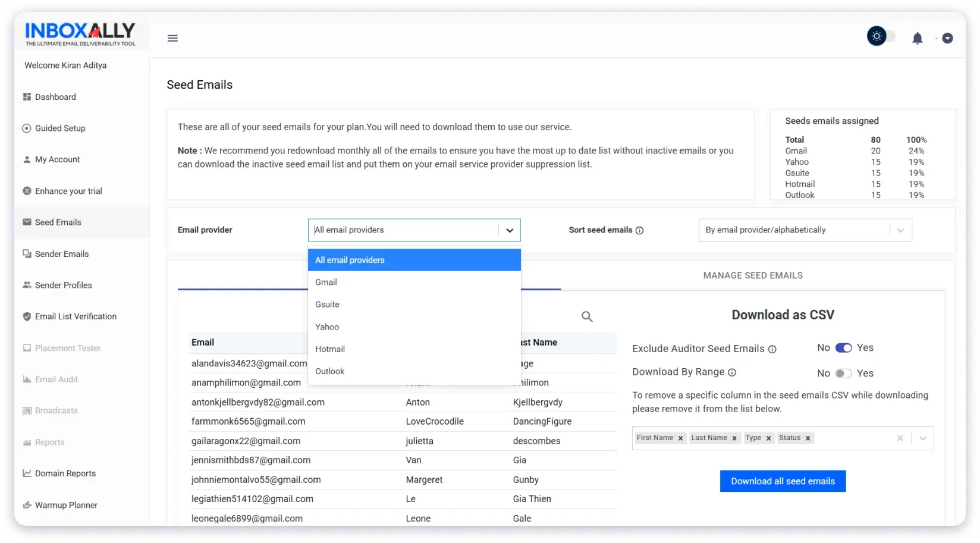Viewport: 980px width, 543px height.
Task: Click the search magnifier icon
Action: pyautogui.click(x=587, y=316)
